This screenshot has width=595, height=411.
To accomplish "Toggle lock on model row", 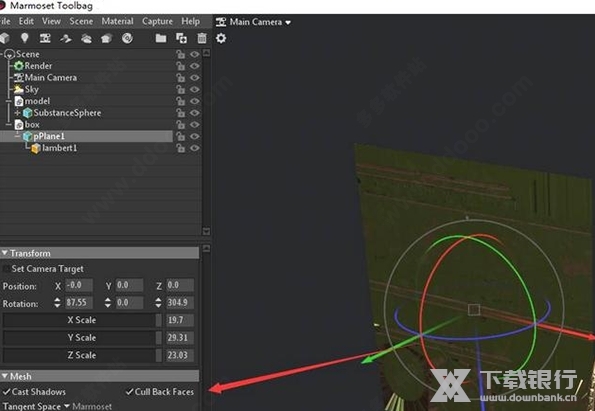I will [x=180, y=101].
